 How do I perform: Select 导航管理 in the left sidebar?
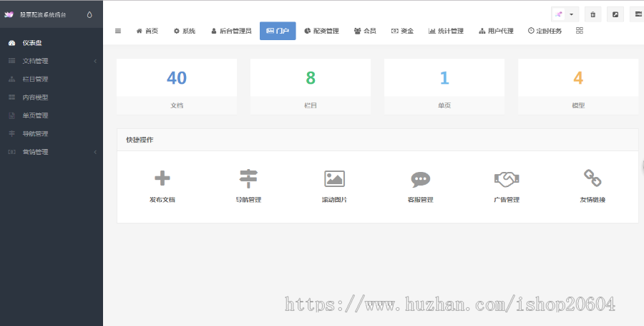click(x=52, y=133)
